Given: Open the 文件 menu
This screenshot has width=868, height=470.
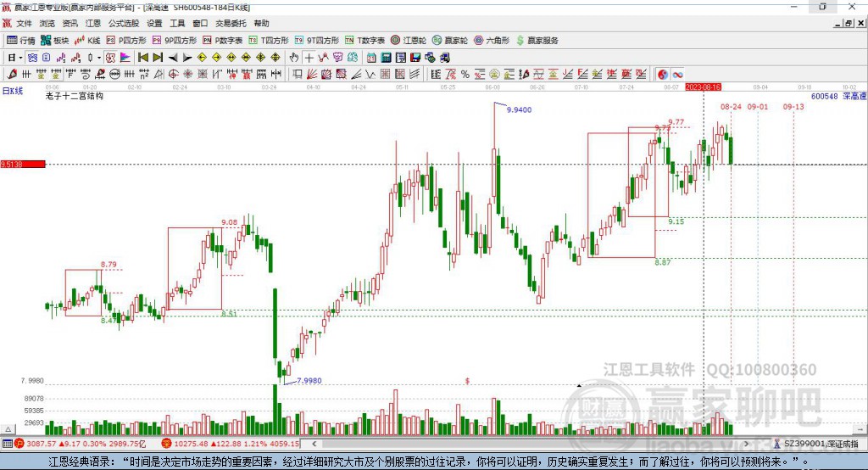Looking at the screenshot, I should tap(24, 23).
